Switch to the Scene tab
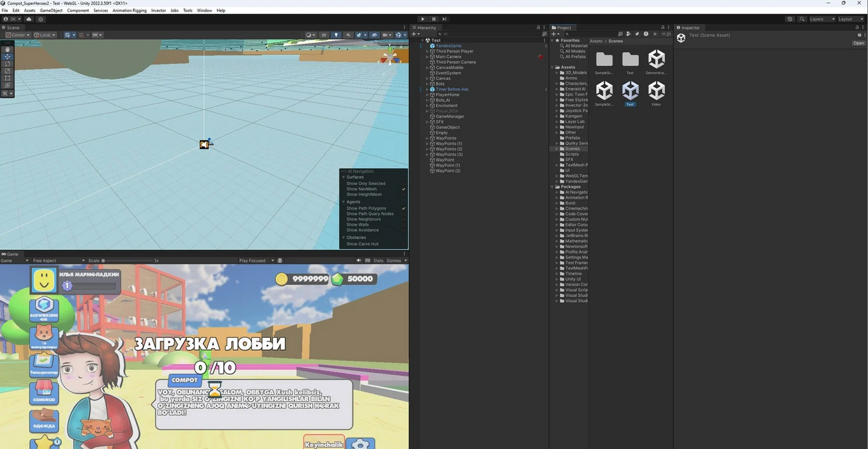This screenshot has width=868, height=449. click(x=13, y=27)
